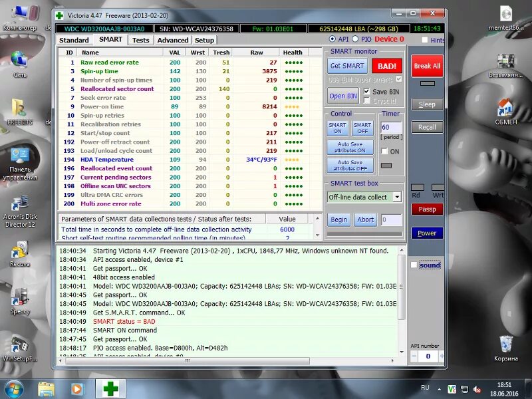This screenshot has height=399, width=532.
Task: Launch the Speccy desktop shortcut
Action: [20, 301]
